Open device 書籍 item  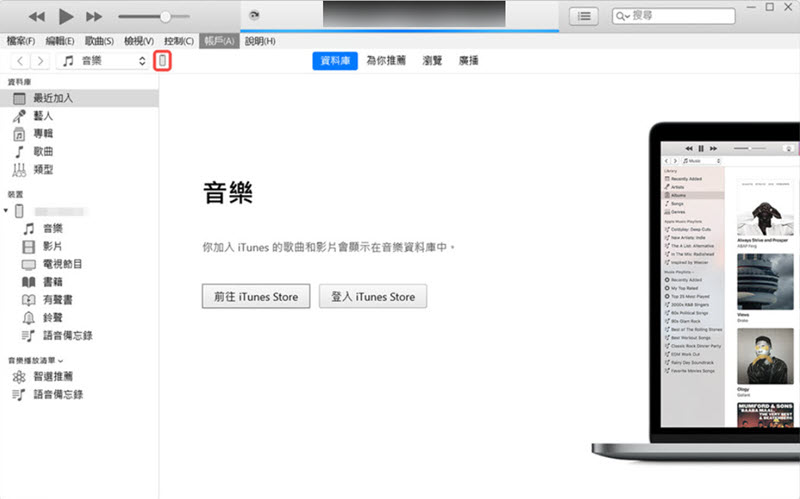79,282
